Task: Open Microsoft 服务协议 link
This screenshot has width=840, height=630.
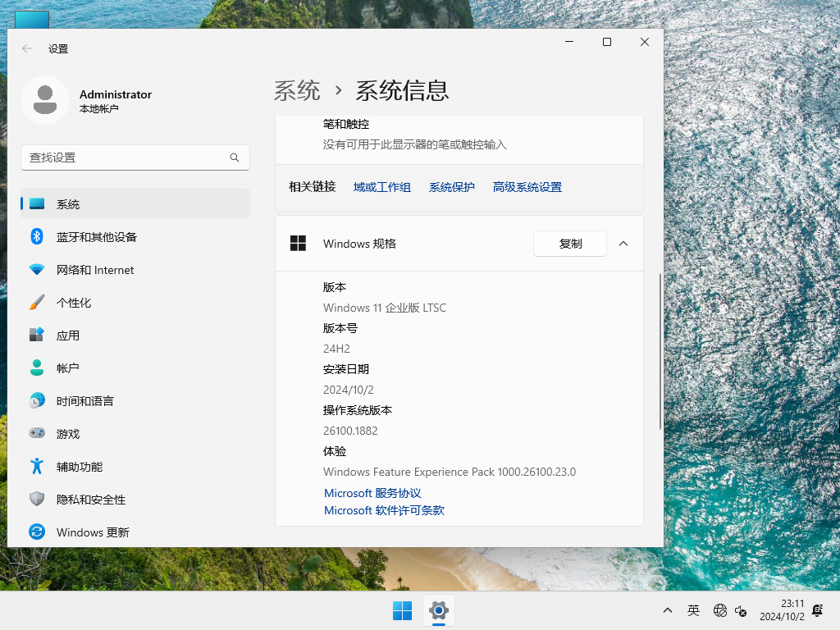Action: pyautogui.click(x=372, y=493)
